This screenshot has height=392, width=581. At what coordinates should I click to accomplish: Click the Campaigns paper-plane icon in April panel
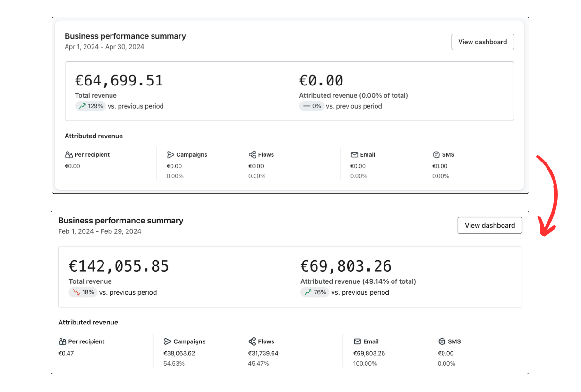(x=171, y=155)
